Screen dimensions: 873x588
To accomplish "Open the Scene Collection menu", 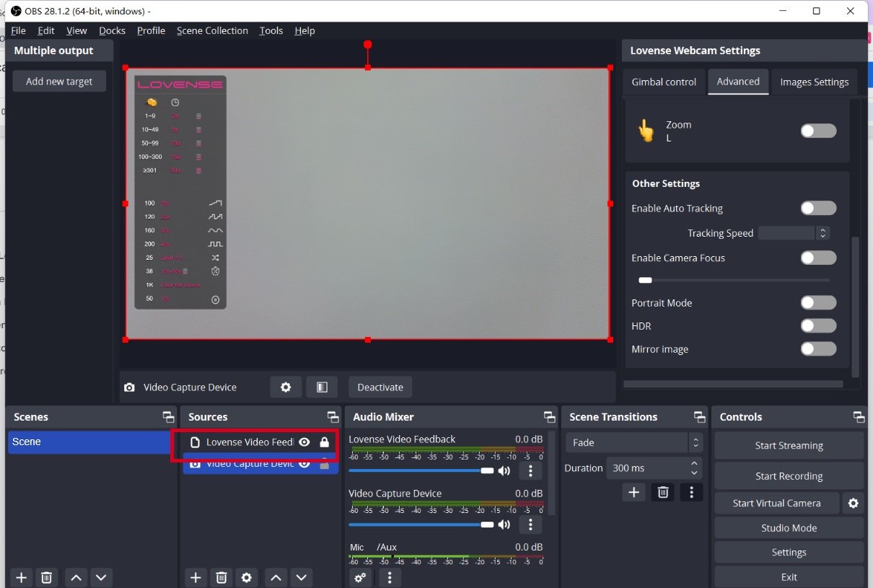I will 212,30.
